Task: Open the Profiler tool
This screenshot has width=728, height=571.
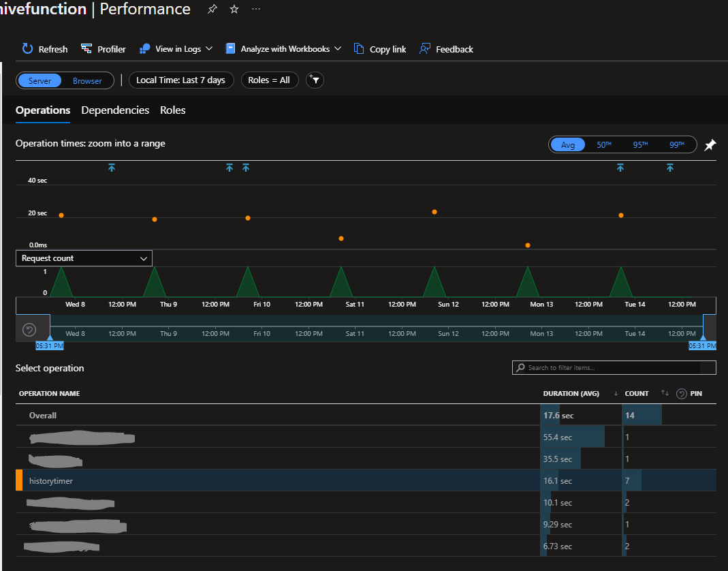Action: pos(103,49)
